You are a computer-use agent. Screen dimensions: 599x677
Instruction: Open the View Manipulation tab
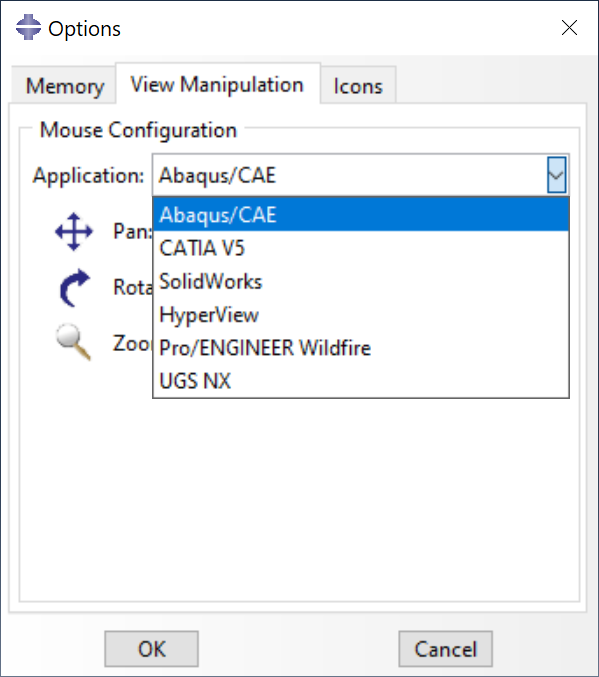[218, 84]
